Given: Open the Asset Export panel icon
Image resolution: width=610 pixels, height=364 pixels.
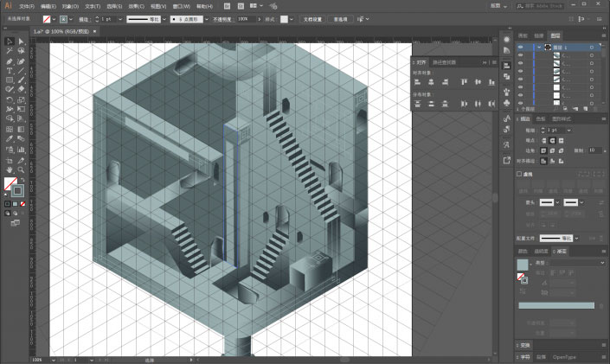Looking at the screenshot, I should (x=506, y=160).
